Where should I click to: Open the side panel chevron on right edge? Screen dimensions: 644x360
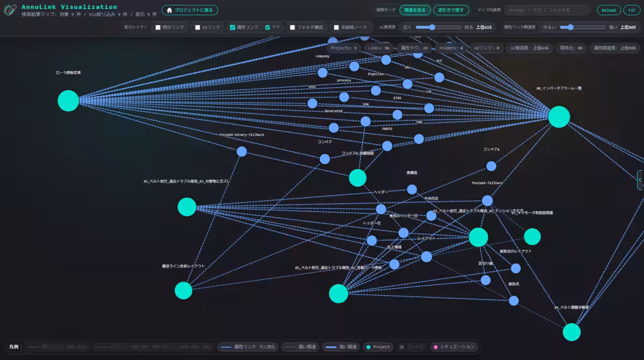click(640, 180)
